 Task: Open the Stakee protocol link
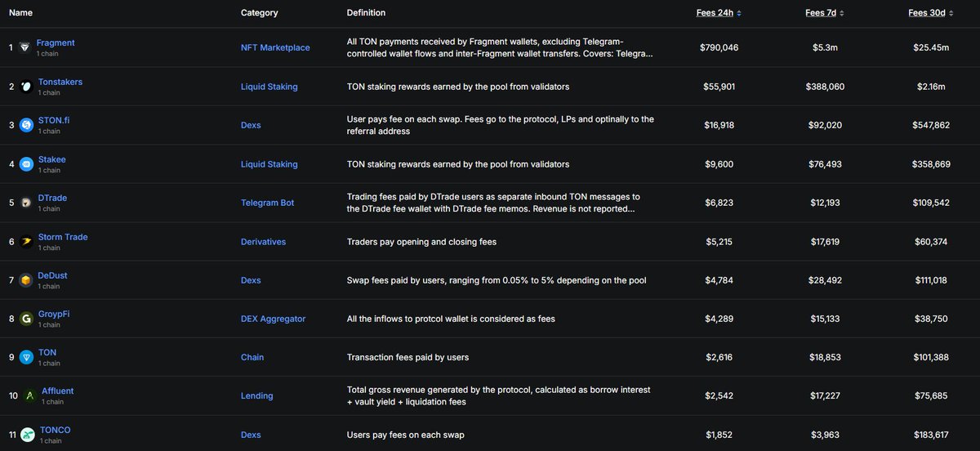click(52, 159)
